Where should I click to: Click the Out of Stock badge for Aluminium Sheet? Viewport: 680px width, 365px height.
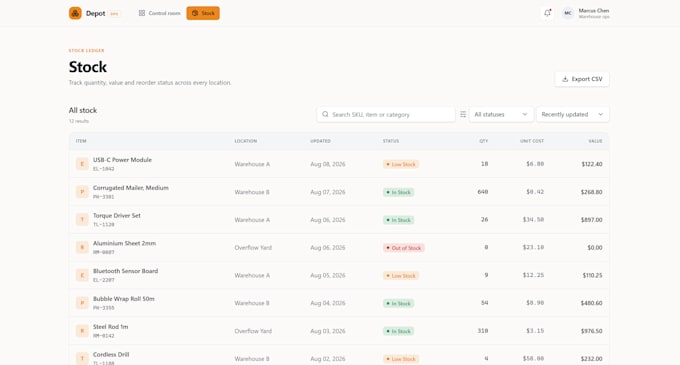click(403, 248)
